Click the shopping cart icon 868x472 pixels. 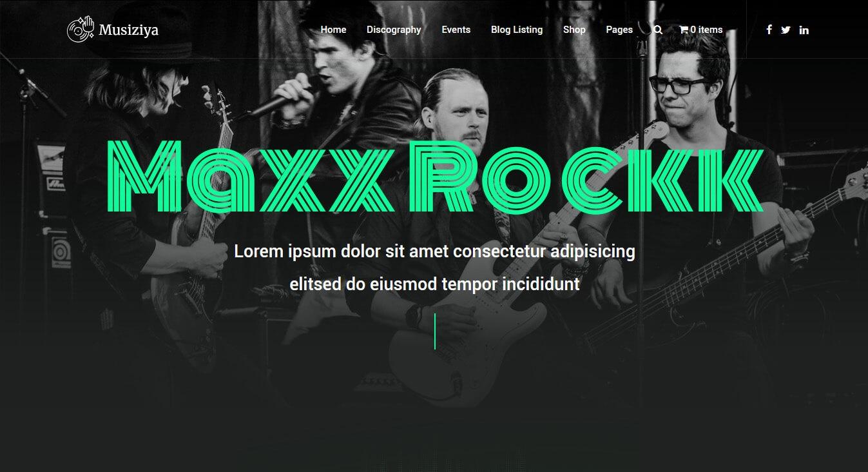point(684,30)
